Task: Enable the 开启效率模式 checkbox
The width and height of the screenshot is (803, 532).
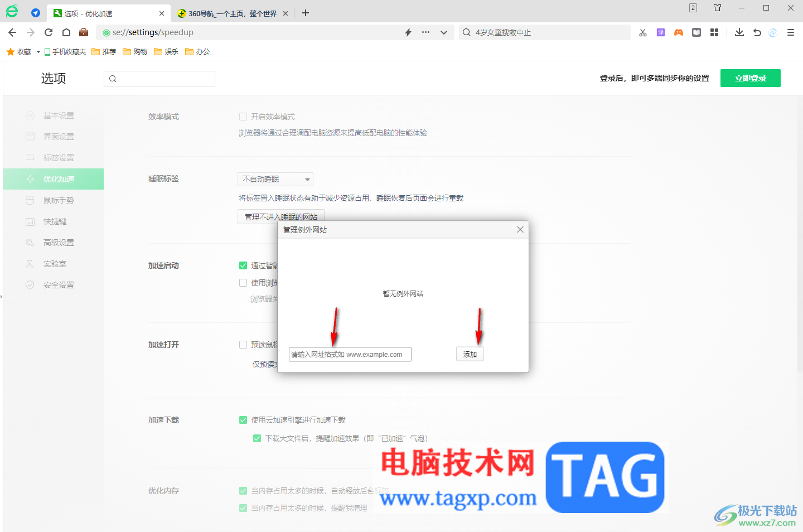Action: pyautogui.click(x=243, y=116)
